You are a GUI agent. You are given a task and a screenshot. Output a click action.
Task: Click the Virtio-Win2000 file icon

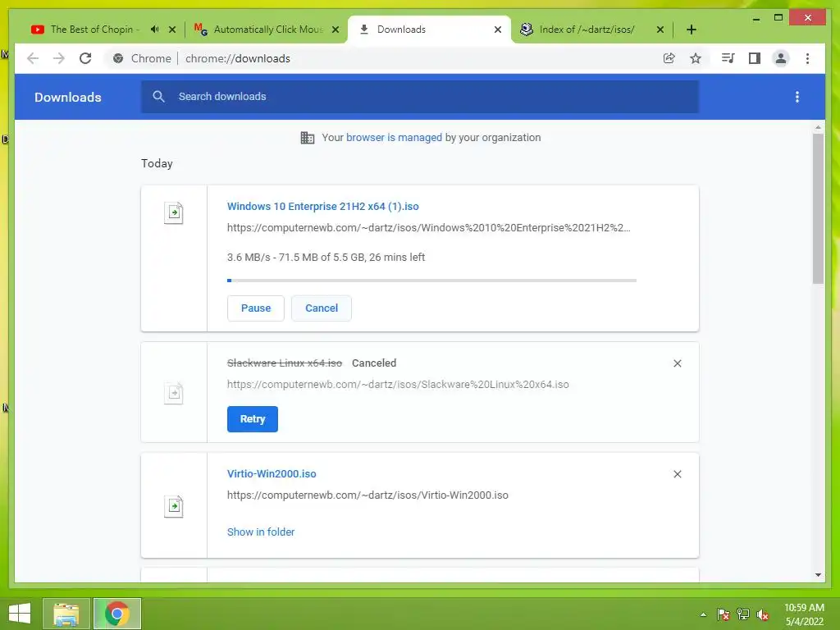(174, 506)
